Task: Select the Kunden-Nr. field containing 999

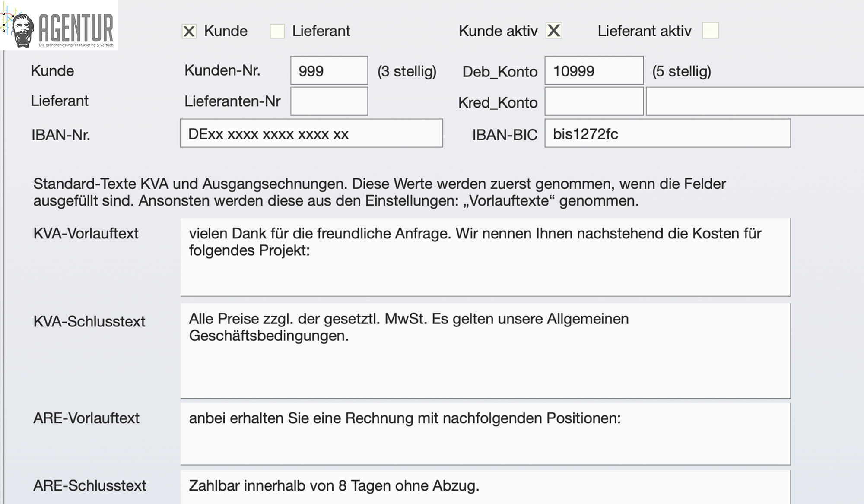Action: coord(329,70)
